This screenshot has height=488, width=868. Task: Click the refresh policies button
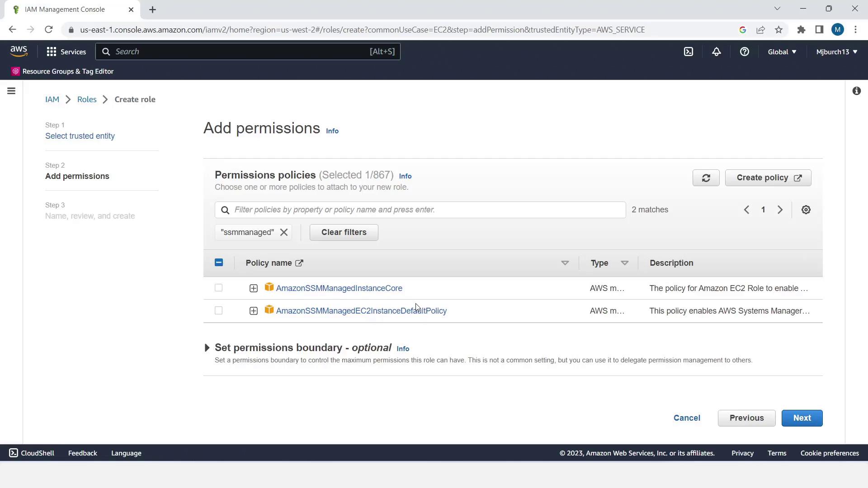[706, 178]
